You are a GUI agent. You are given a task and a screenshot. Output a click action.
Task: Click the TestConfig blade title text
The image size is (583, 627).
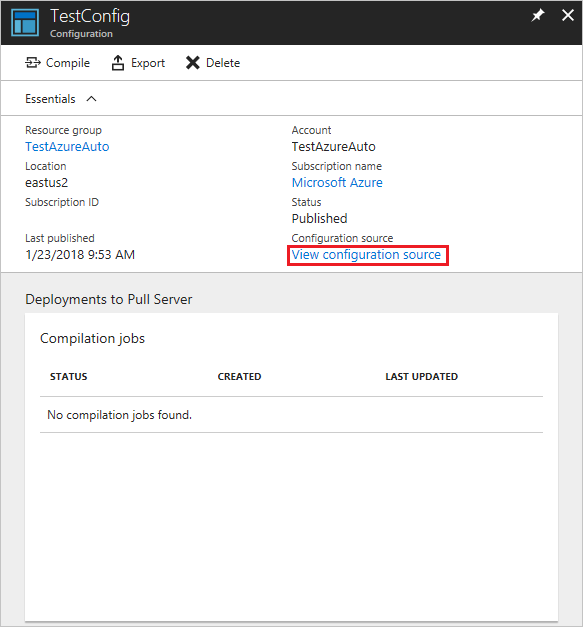pos(90,17)
